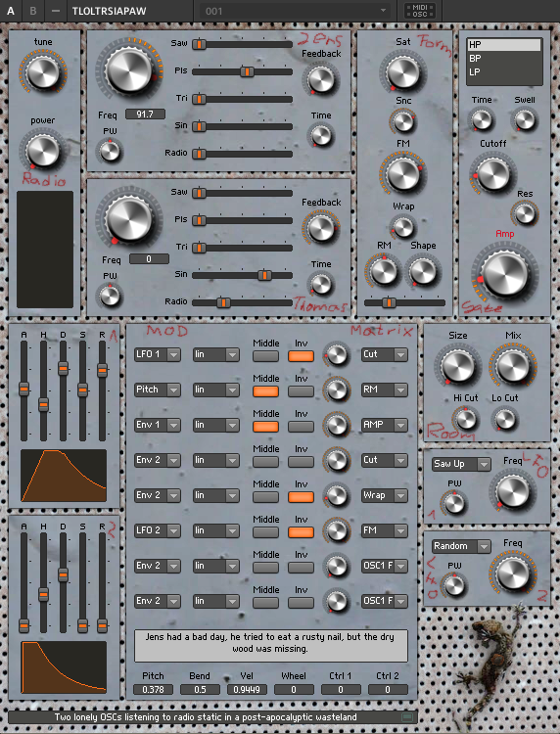Click the tune knob

[43, 71]
